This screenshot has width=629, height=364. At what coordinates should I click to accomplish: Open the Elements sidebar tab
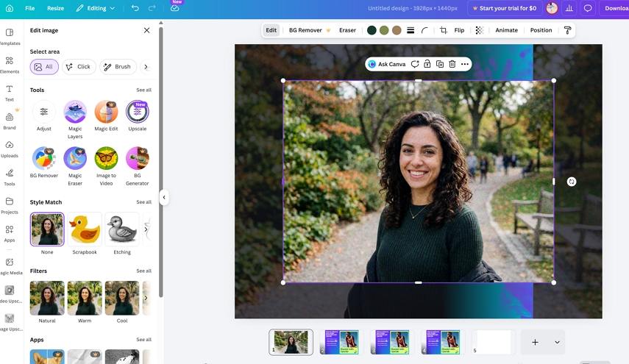pyautogui.click(x=10, y=65)
